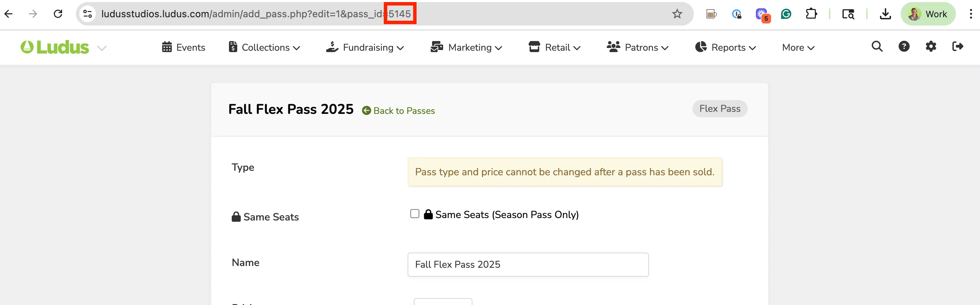Image resolution: width=980 pixels, height=305 pixels.
Task: Expand the Collections dropdown menu
Action: 264,47
